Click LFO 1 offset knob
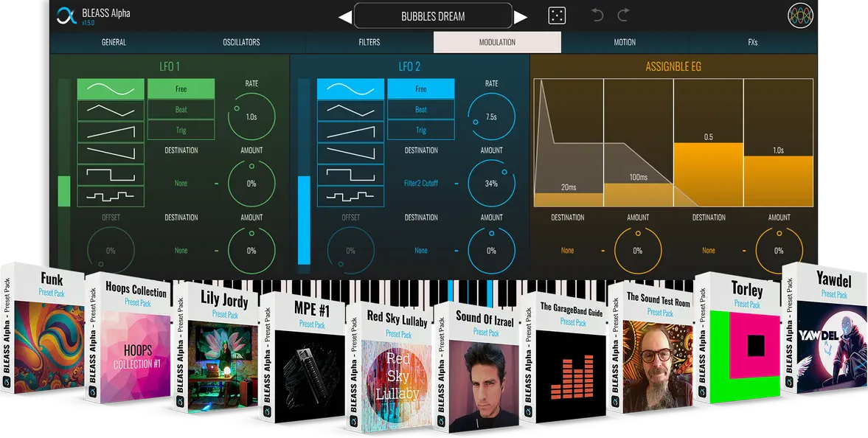The image size is (868, 438). point(111,250)
